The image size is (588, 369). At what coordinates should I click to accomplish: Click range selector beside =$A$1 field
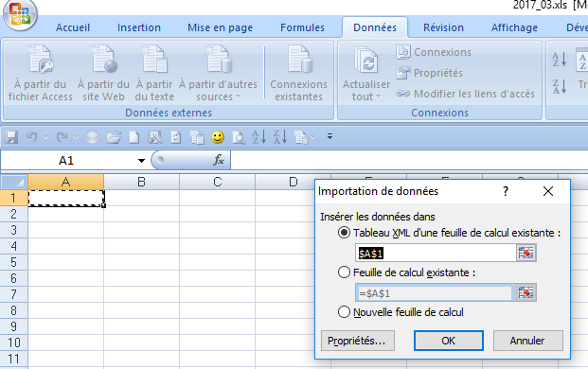click(x=526, y=293)
